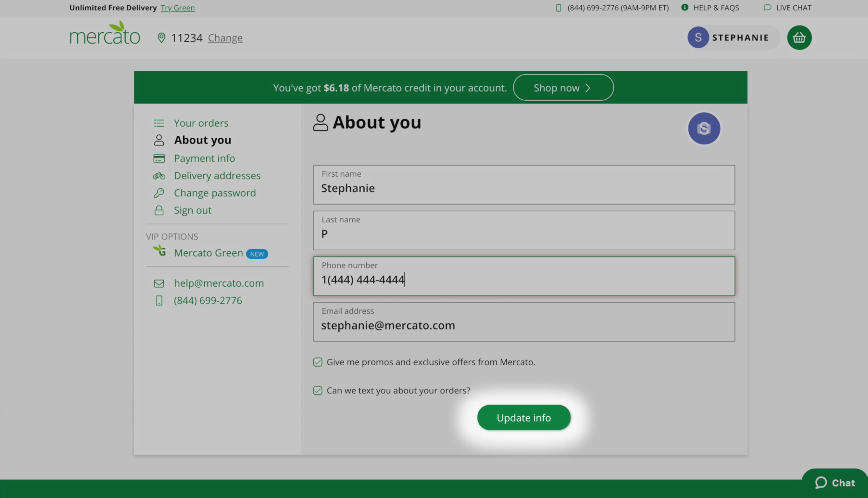The width and height of the screenshot is (868, 498).
Task: Click the Mercato Green leaf G icon
Action: click(x=159, y=250)
